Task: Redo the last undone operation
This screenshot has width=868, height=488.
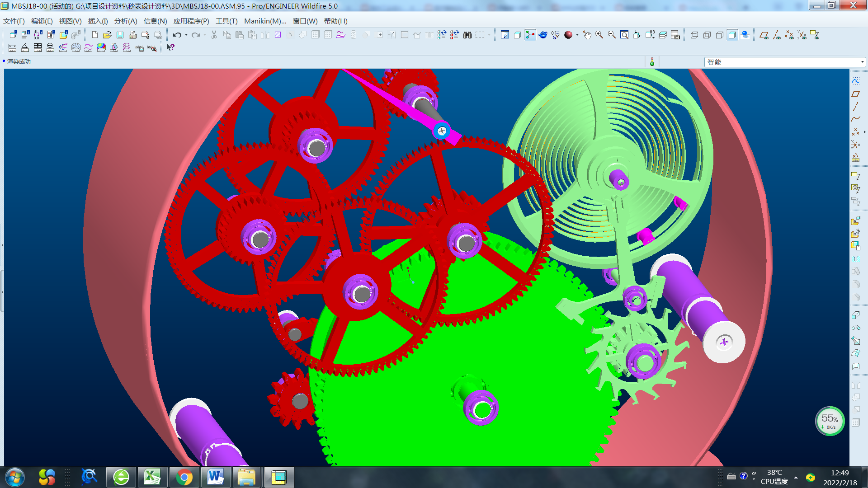Action: pyautogui.click(x=195, y=35)
